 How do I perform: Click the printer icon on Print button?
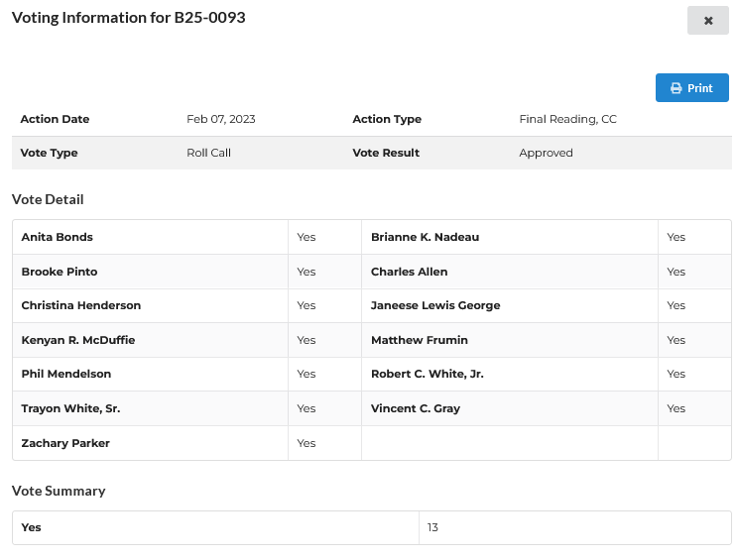pyautogui.click(x=676, y=88)
